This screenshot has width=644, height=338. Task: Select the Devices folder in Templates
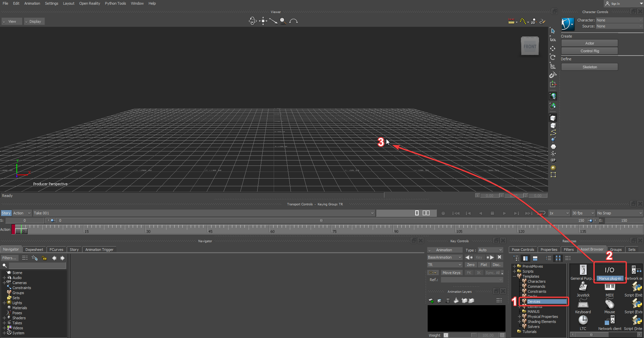click(x=534, y=301)
